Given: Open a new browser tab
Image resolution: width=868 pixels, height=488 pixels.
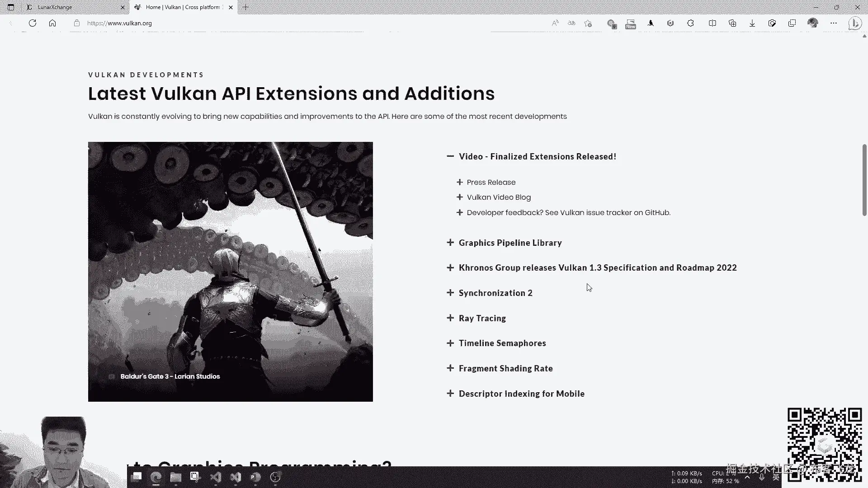Looking at the screenshot, I should [246, 7].
